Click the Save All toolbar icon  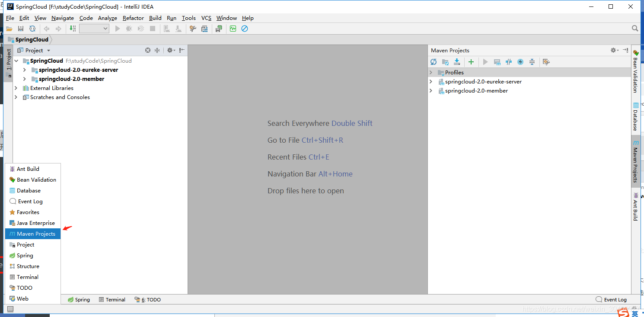tap(21, 29)
